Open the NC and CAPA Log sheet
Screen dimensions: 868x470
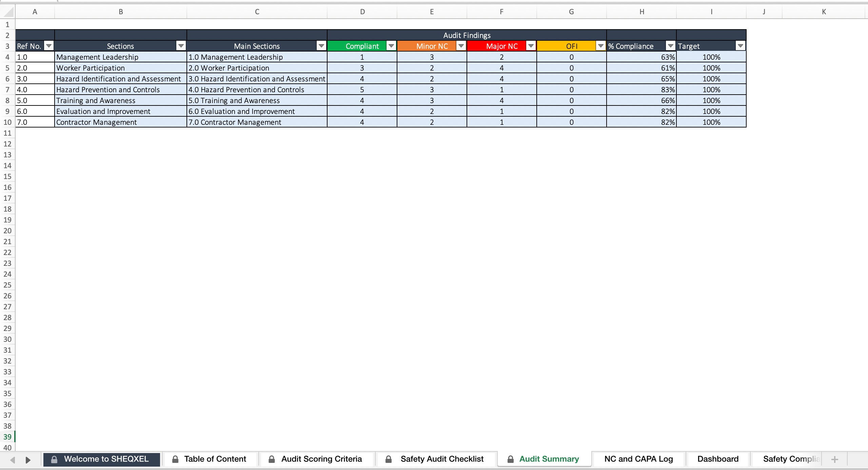click(x=638, y=459)
